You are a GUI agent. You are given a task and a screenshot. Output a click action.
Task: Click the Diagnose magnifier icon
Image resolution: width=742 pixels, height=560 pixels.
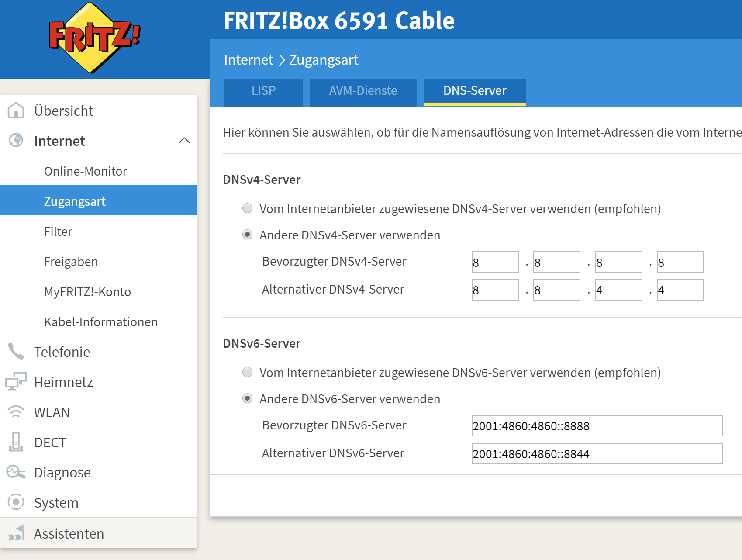pyautogui.click(x=16, y=472)
